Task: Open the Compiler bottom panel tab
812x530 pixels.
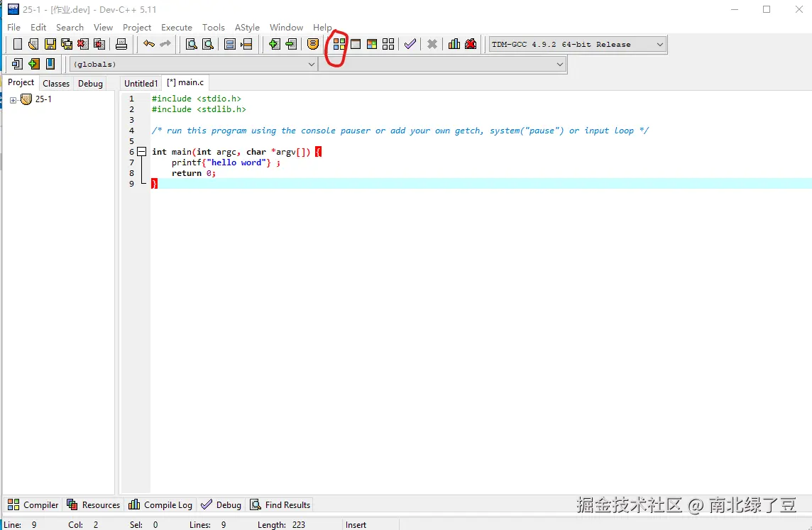Action: click(x=33, y=504)
